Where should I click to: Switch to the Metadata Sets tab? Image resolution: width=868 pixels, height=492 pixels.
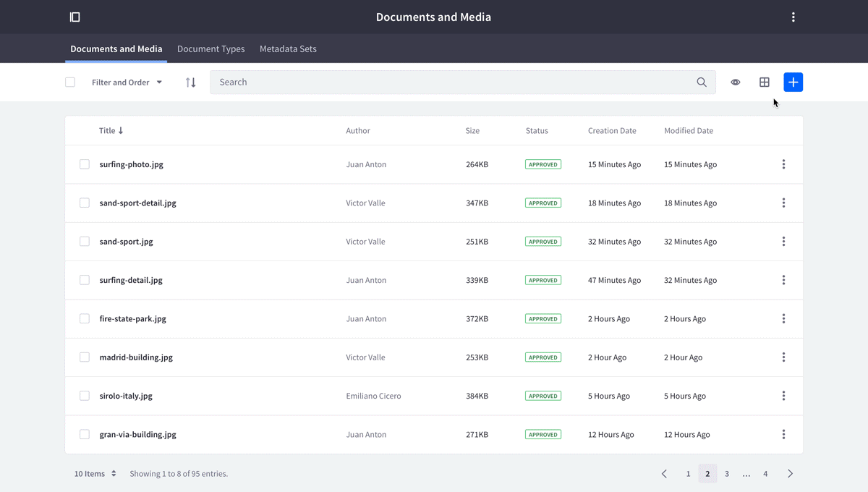[287, 48]
